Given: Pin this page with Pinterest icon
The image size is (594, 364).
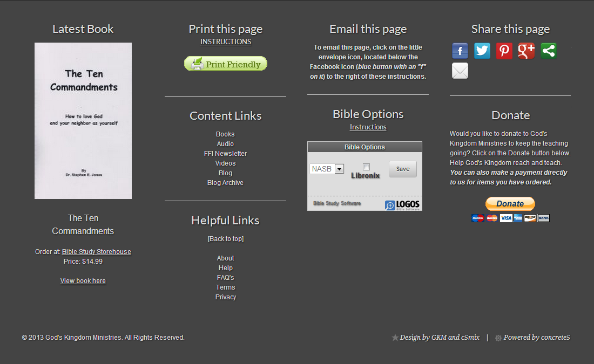Looking at the screenshot, I should pyautogui.click(x=504, y=51).
